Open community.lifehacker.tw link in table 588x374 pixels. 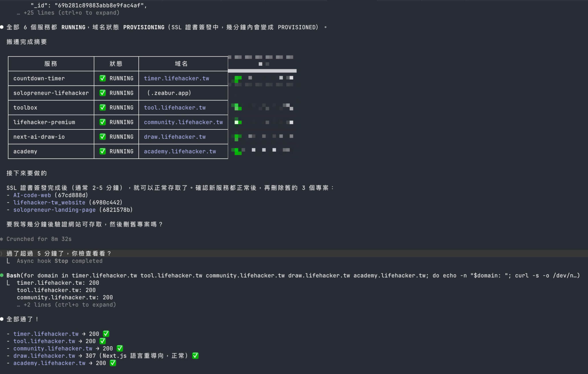click(183, 122)
